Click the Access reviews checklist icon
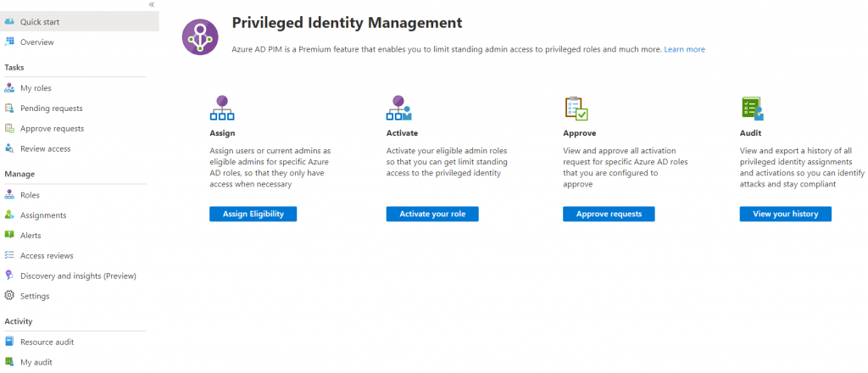 [8, 255]
